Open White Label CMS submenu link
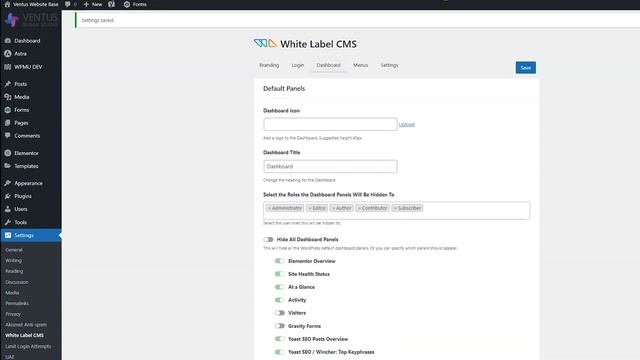This screenshot has height=360, width=640. tap(24, 336)
